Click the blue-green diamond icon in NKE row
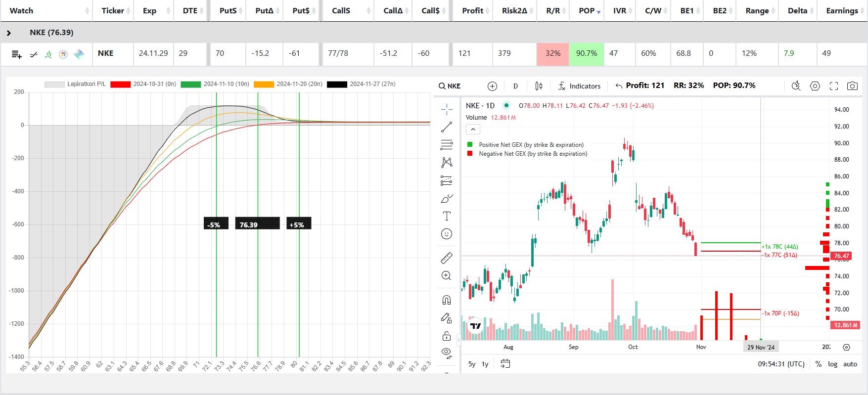868x395 pixels. 79,54
